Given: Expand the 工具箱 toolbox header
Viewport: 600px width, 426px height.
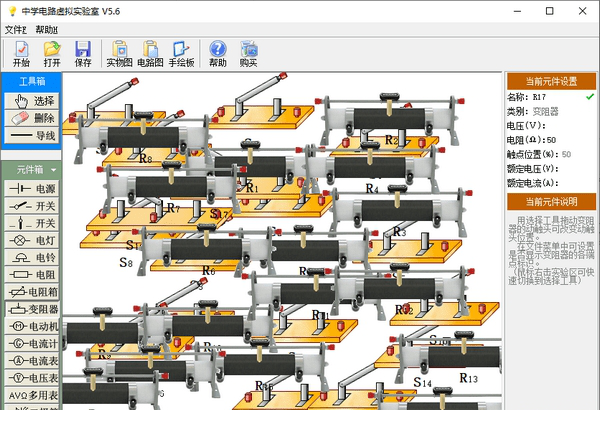Looking at the screenshot, I should [x=32, y=81].
